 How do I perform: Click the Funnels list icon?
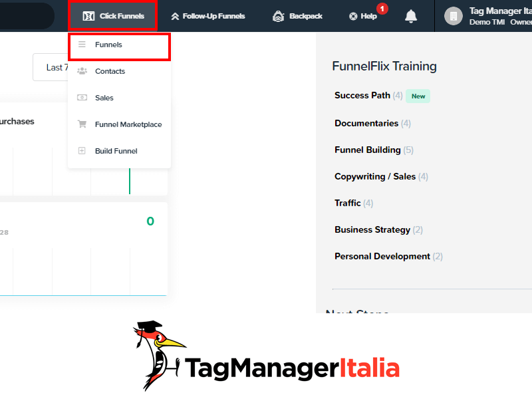82,45
